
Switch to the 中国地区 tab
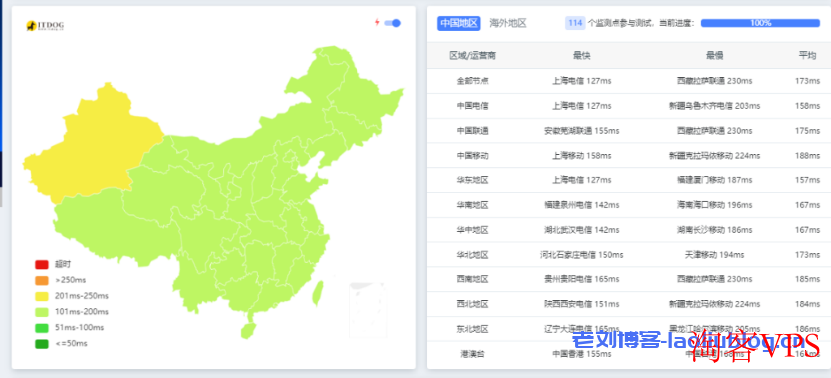pyautogui.click(x=458, y=23)
